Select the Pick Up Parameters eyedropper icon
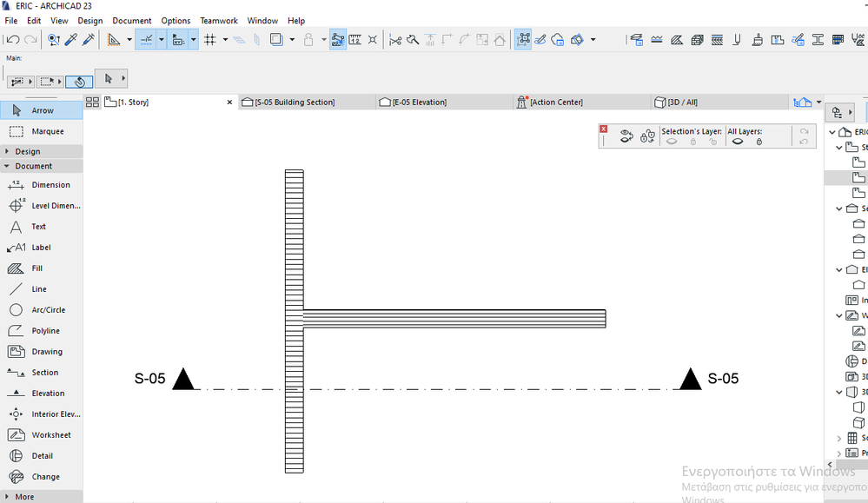Viewport: 868px width, 503px height. [71, 40]
